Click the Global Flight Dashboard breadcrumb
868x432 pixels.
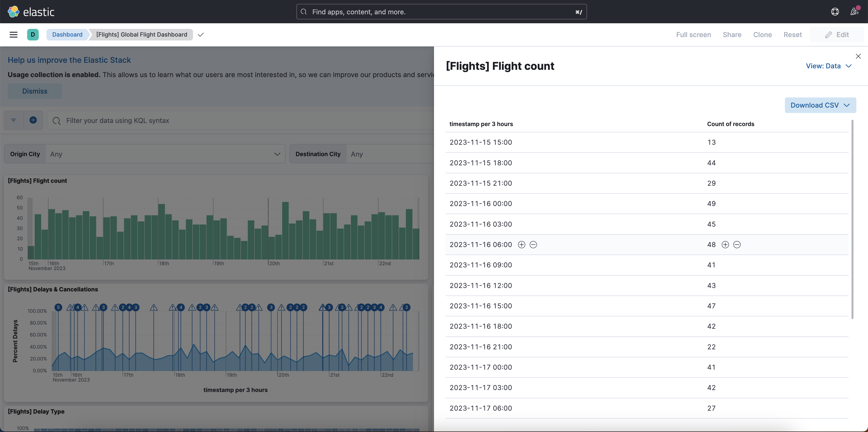pyautogui.click(x=141, y=35)
